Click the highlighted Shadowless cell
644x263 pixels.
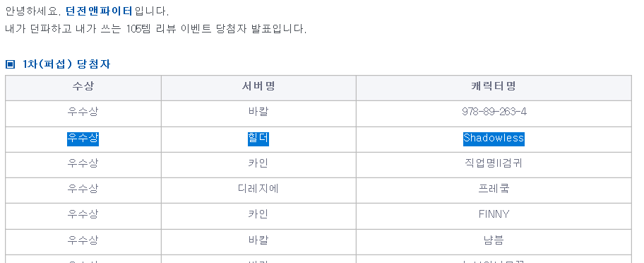494,138
